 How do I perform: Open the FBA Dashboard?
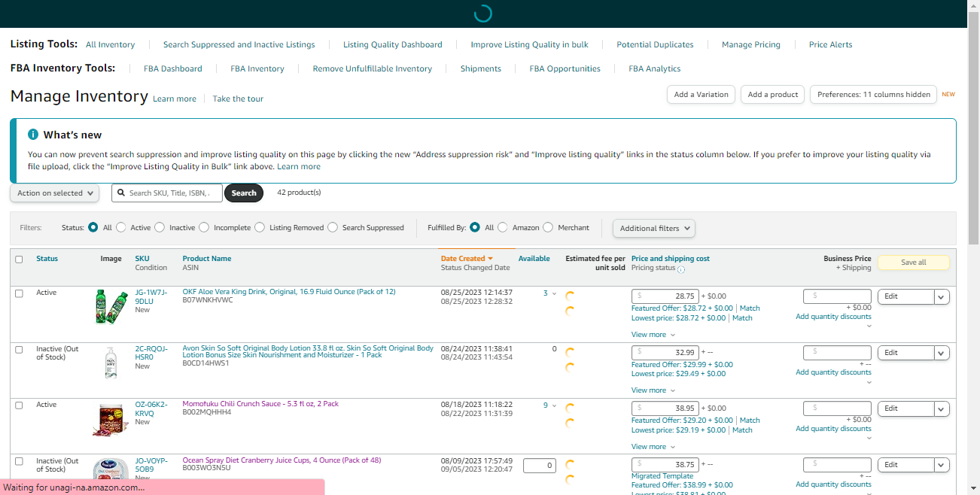click(173, 68)
